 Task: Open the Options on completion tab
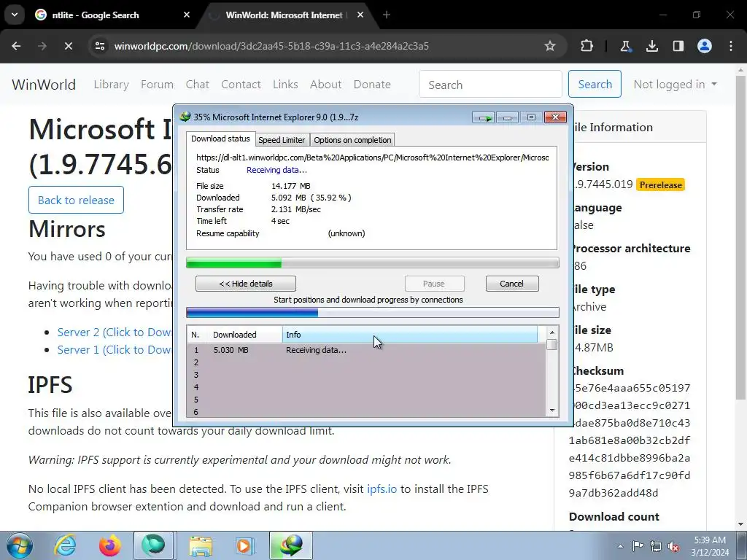(352, 140)
